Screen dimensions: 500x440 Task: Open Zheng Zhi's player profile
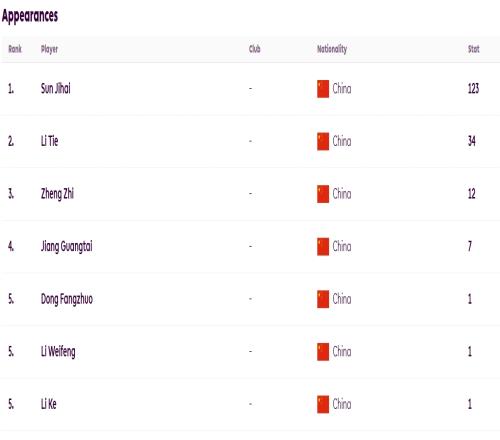coord(57,194)
